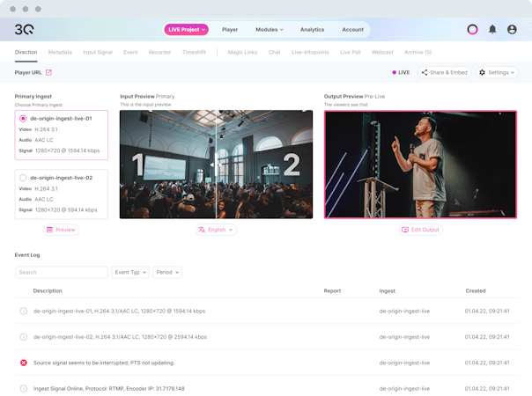Open the English language dropdown
Screen dimensions: 532x396
(216, 230)
